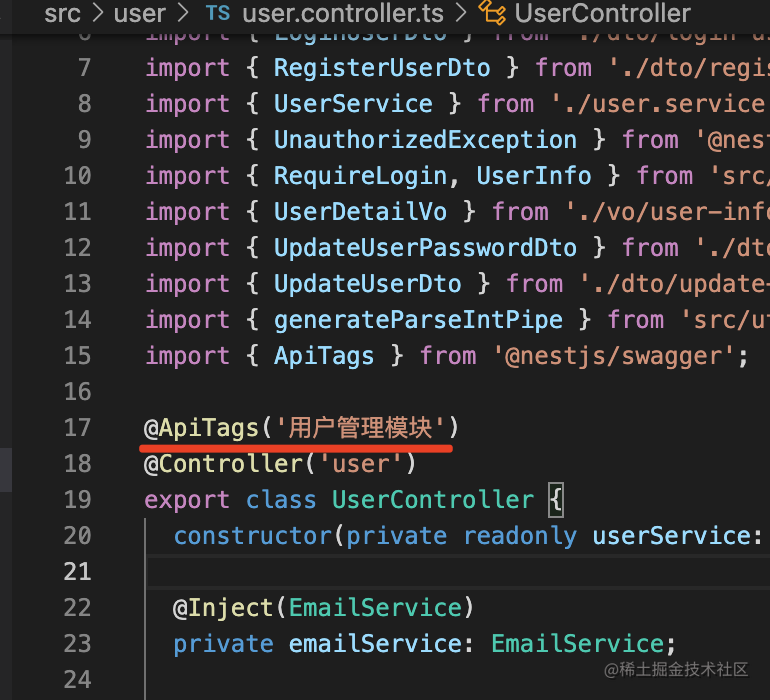The image size is (770, 700).
Task: Select user.controller.ts in the breadcrumb
Action: 343,13
